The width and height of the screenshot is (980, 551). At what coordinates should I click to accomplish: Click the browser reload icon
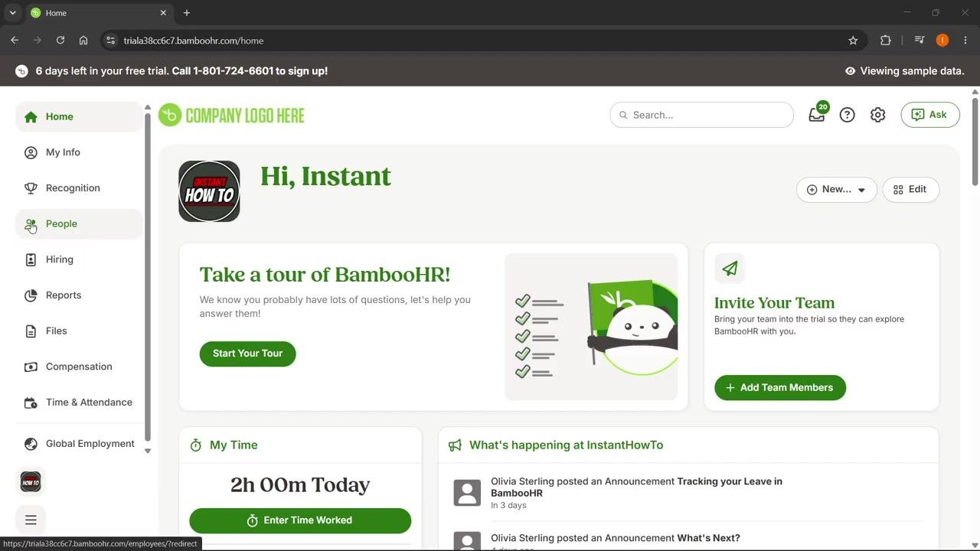[x=60, y=41]
